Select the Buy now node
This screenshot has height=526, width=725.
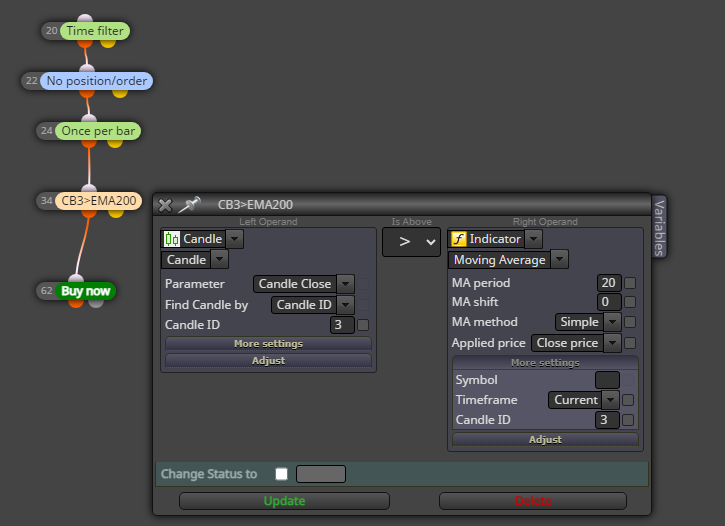pos(86,291)
